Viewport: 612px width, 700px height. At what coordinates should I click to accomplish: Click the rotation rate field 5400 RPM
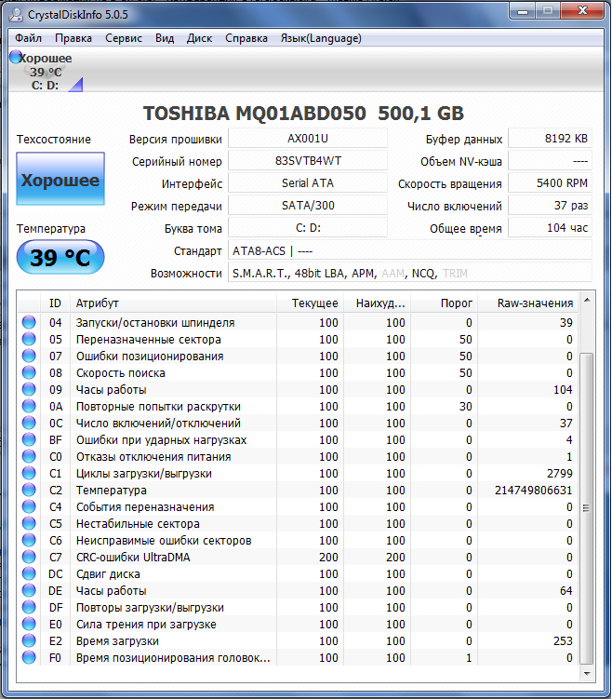tap(550, 183)
